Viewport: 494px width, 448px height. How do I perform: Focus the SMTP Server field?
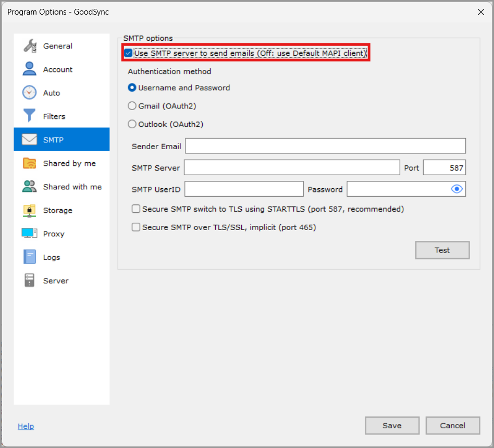coord(292,167)
